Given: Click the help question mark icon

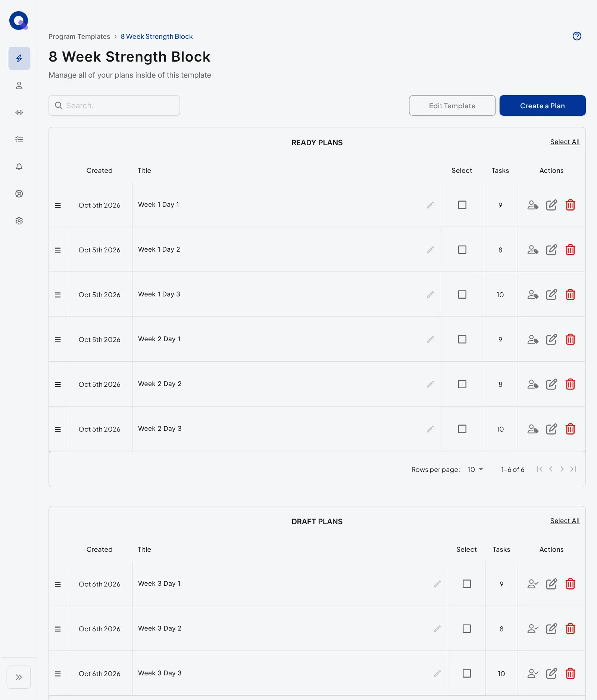Looking at the screenshot, I should coord(577,36).
